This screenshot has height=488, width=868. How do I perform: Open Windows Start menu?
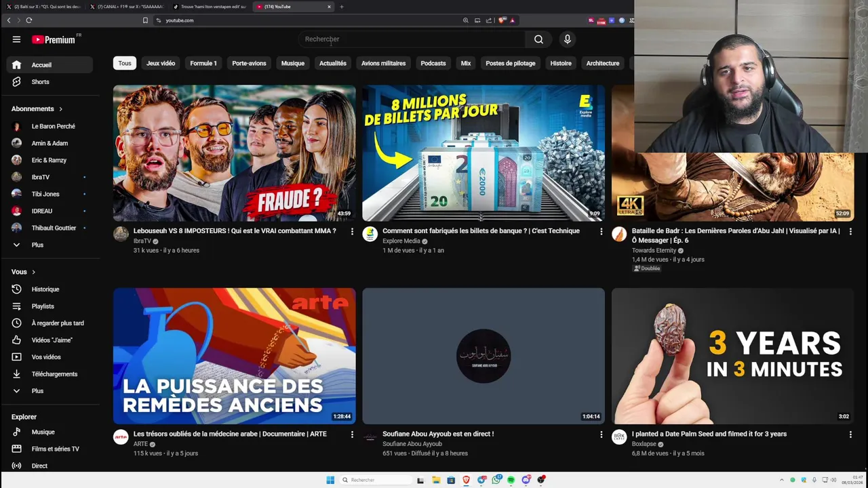[330, 480]
